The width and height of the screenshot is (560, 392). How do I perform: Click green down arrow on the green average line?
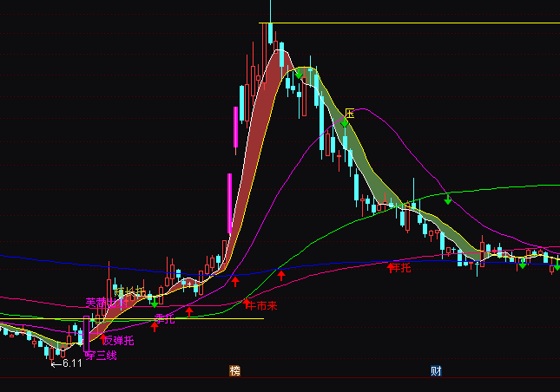tap(448, 199)
